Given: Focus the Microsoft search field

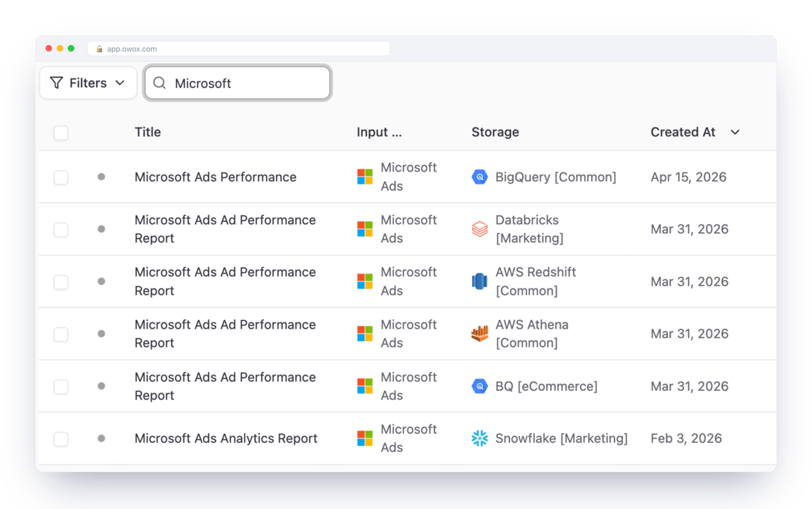Looking at the screenshot, I should (237, 83).
